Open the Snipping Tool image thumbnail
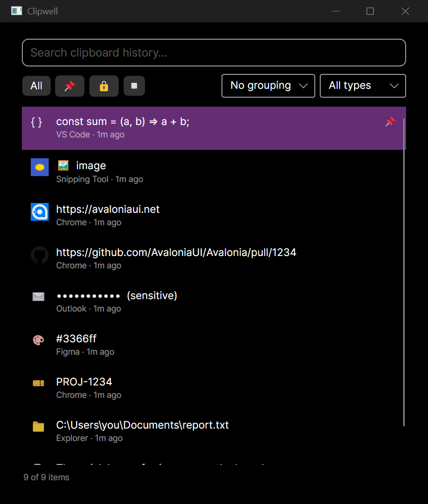This screenshot has width=428, height=504. point(40,167)
